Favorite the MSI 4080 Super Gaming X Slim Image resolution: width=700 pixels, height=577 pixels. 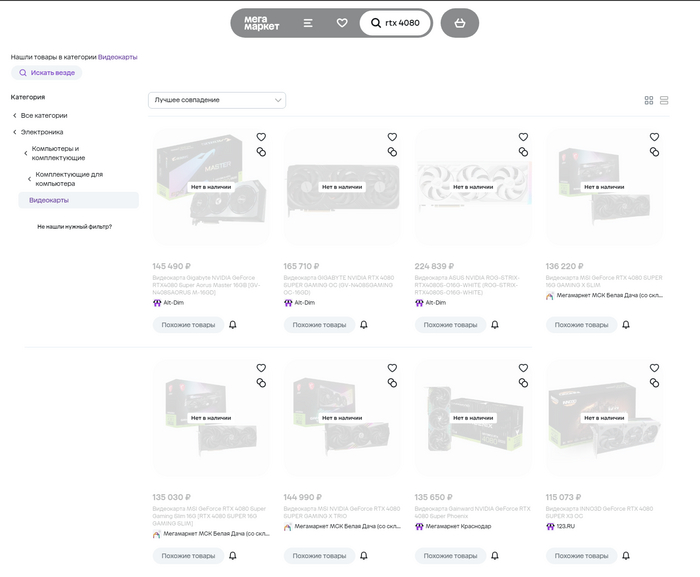[x=654, y=137]
